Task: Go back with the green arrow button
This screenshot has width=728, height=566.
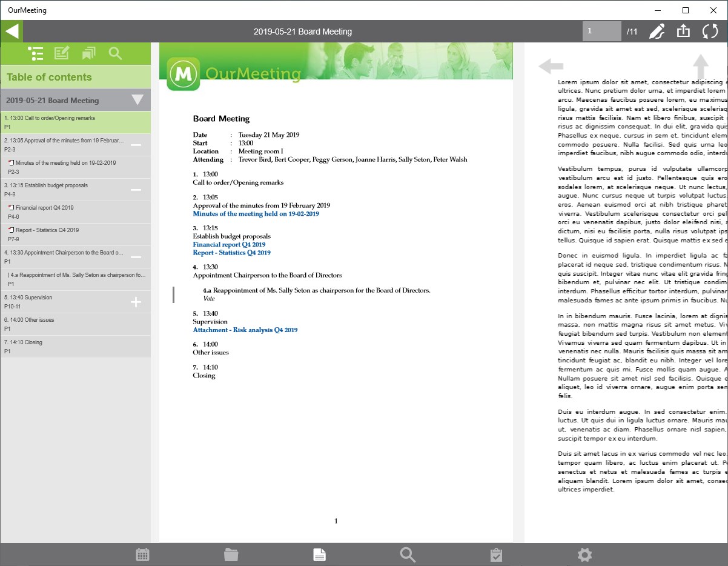Action: coord(12,32)
